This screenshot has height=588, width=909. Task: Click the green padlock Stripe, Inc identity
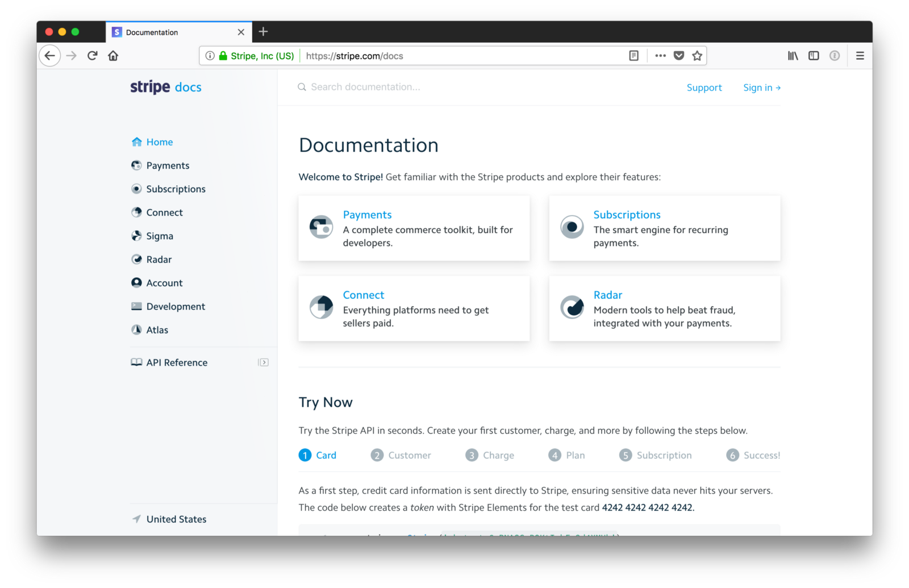click(x=257, y=56)
